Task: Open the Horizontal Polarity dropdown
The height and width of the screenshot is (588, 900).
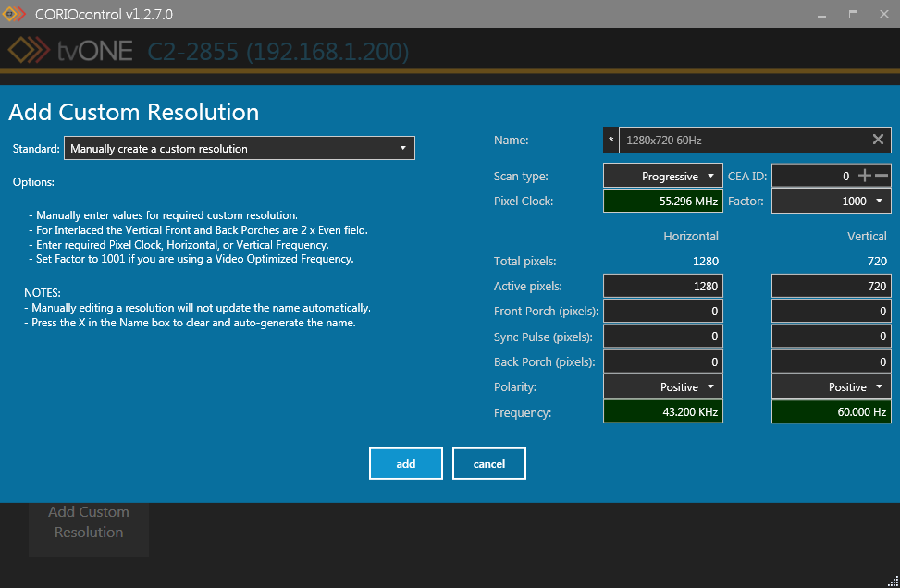Action: point(663,386)
